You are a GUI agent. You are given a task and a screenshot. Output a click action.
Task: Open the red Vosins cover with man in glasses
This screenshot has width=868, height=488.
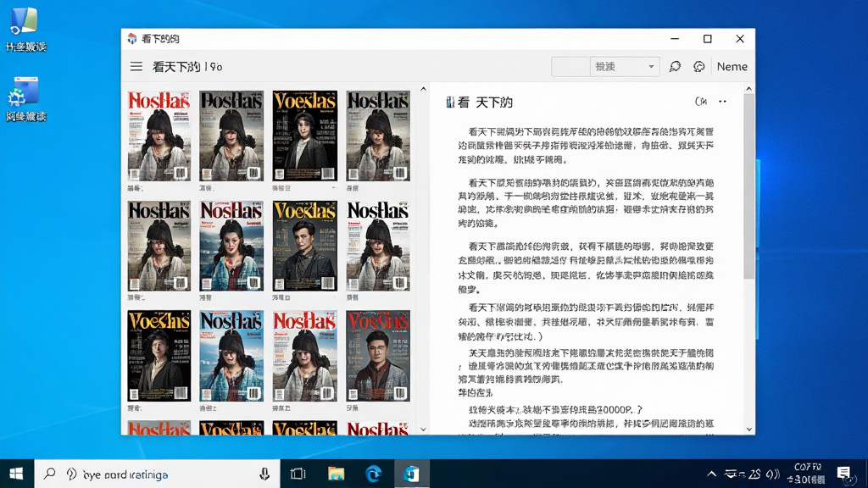click(x=378, y=355)
